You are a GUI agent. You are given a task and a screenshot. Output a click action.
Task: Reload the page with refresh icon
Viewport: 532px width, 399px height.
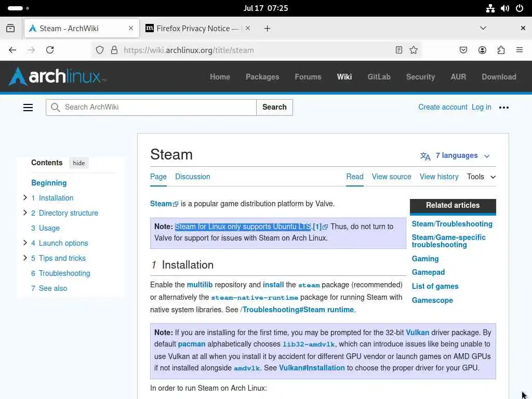click(x=50, y=50)
